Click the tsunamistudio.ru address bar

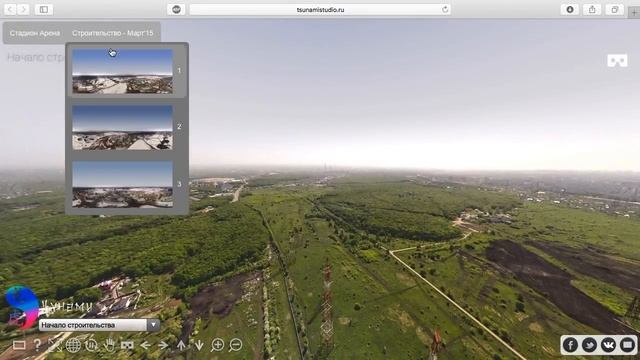(x=320, y=9)
